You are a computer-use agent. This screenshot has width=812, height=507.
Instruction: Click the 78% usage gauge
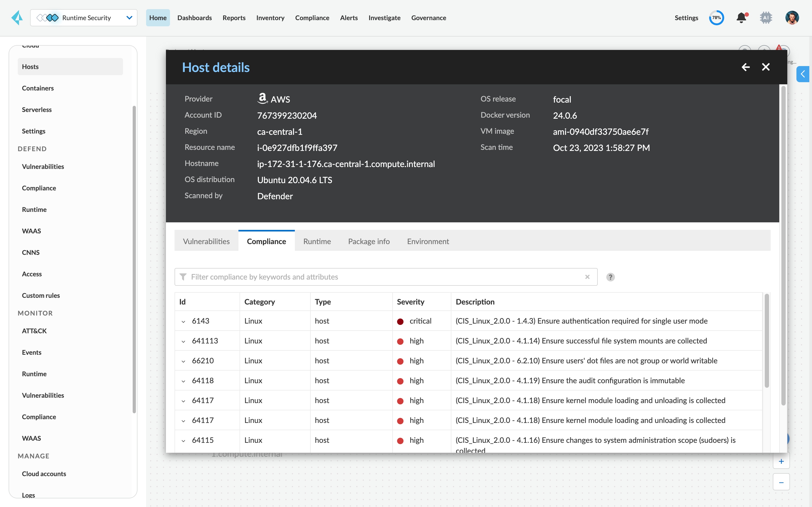pyautogui.click(x=716, y=18)
